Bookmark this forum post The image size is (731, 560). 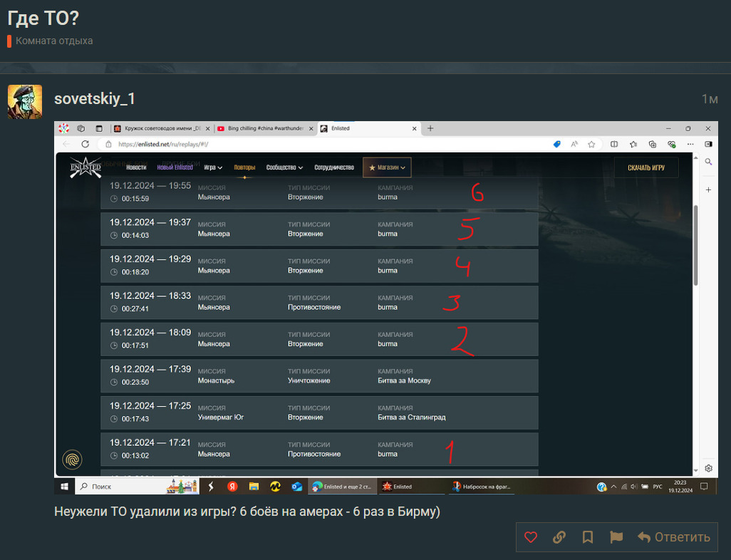587,537
